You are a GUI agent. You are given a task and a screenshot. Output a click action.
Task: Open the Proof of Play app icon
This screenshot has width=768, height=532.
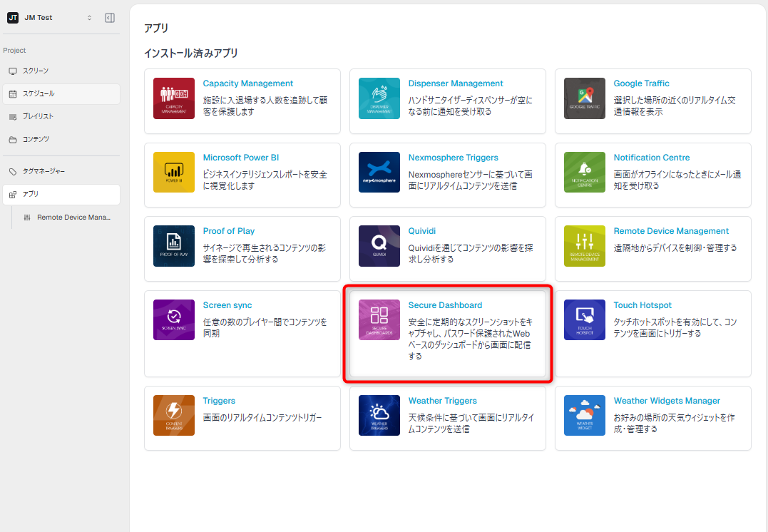pos(174,246)
